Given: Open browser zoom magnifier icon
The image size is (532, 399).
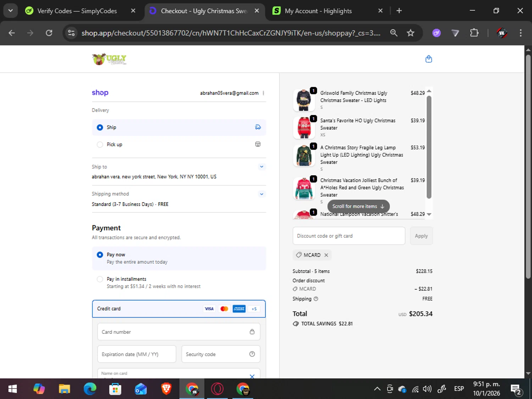Looking at the screenshot, I should coord(394,33).
